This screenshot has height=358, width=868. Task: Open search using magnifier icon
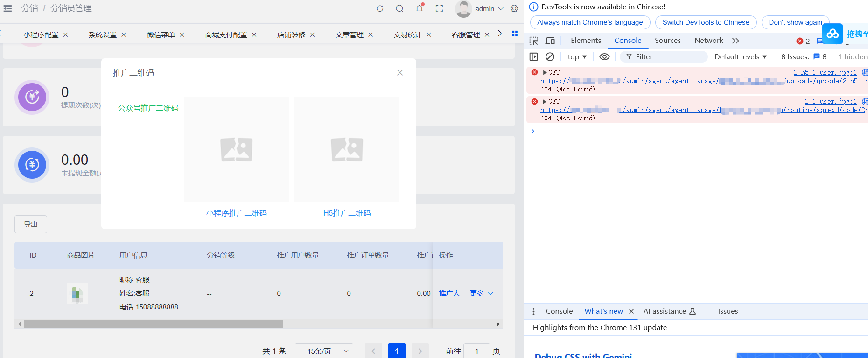[399, 8]
